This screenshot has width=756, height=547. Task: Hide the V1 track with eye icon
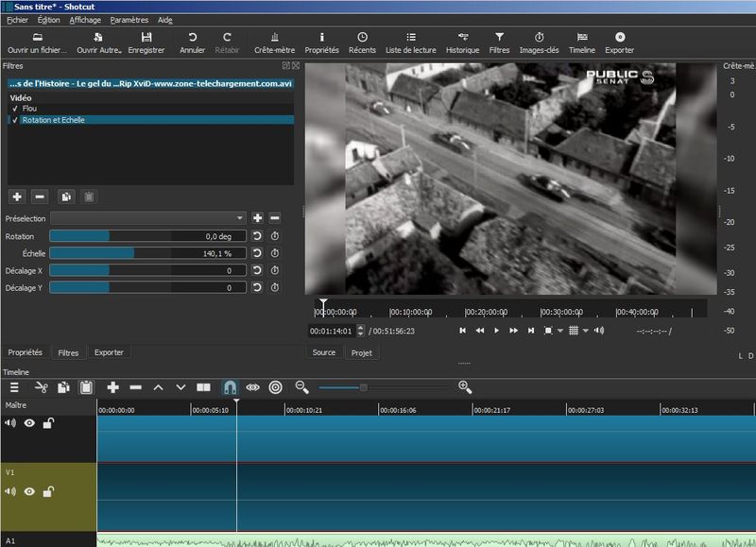[x=29, y=491]
